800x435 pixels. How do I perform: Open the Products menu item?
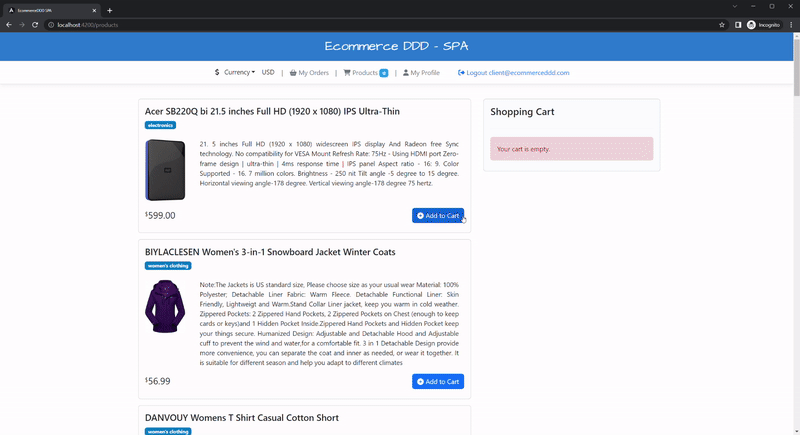[x=365, y=73]
